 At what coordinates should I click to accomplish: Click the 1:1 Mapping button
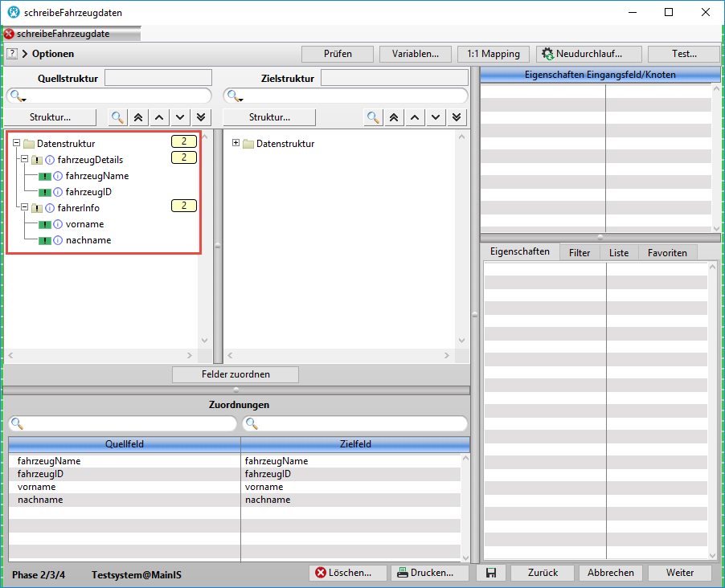click(x=494, y=54)
